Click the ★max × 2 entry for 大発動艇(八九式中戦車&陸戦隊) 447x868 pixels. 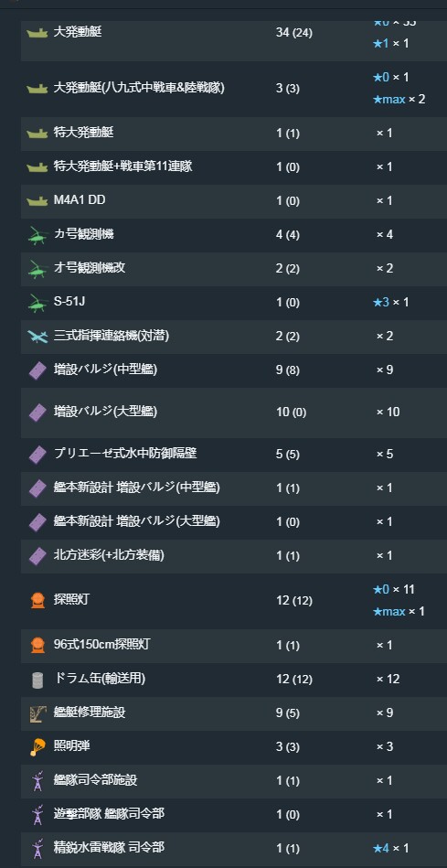pyautogui.click(x=399, y=100)
